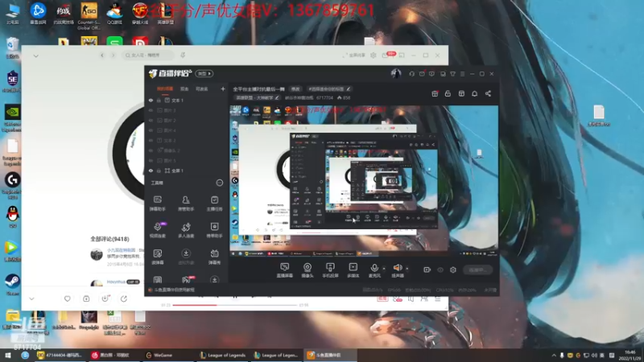Open the 弹幕秀 tool icon

[214, 257]
